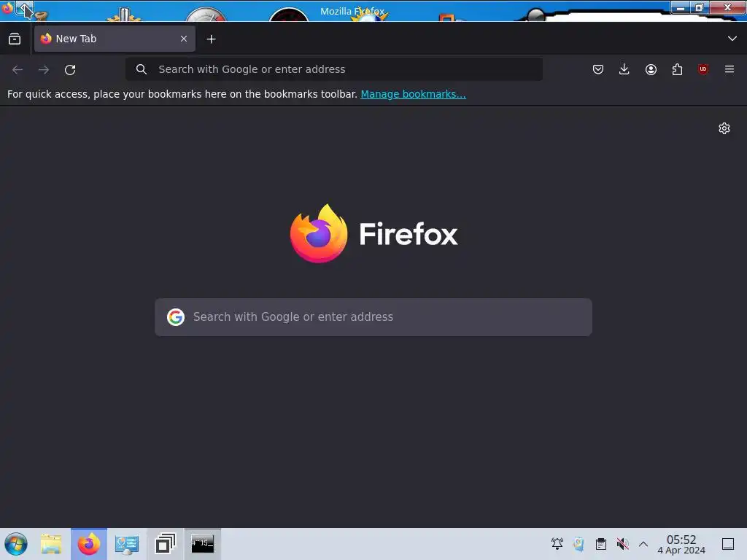The image size is (747, 560).
Task: Show the desktop with the tray button
Action: (728, 544)
